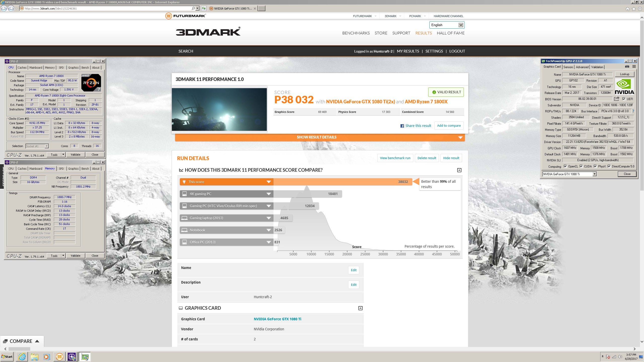This screenshot has width=644, height=362.
Task: Collapse the score comparison section icon
Action: (x=459, y=170)
